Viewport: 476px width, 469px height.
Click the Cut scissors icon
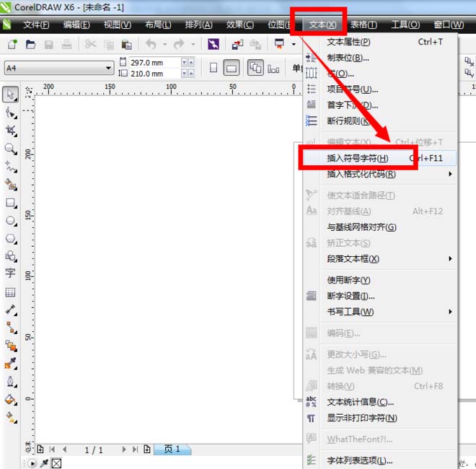90,44
